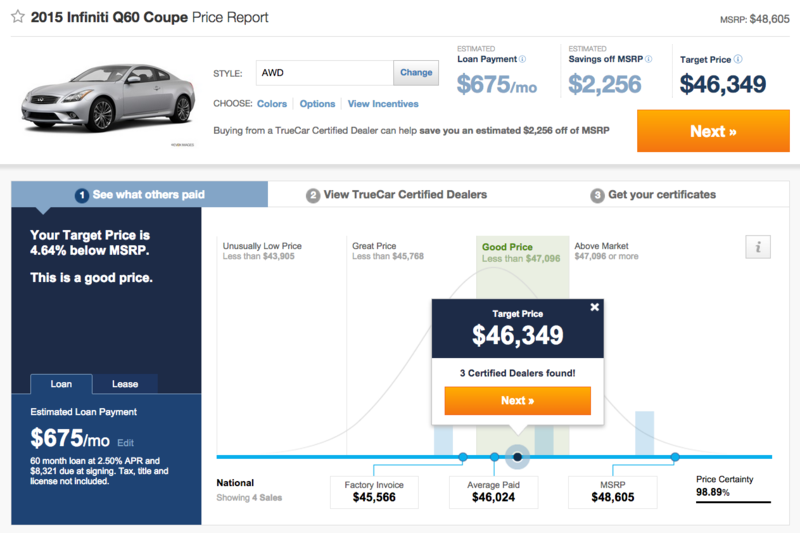Click the Target Price slider handle
Viewport: 800px width, 533px height.
(517, 456)
